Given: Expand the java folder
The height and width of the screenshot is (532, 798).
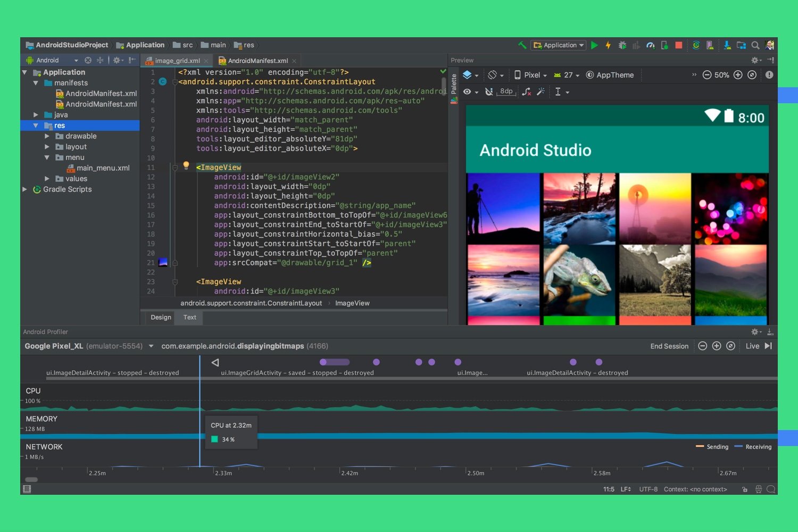Looking at the screenshot, I should (x=36, y=115).
